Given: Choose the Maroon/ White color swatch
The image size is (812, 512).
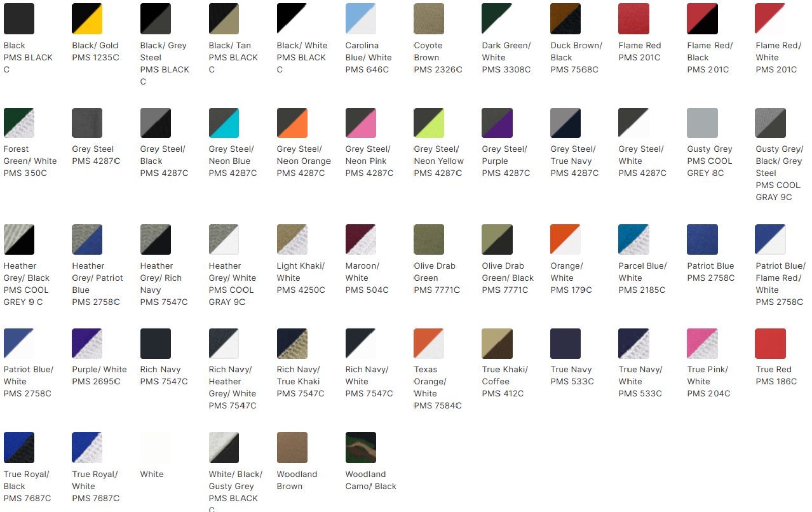Looking at the screenshot, I should point(360,239).
